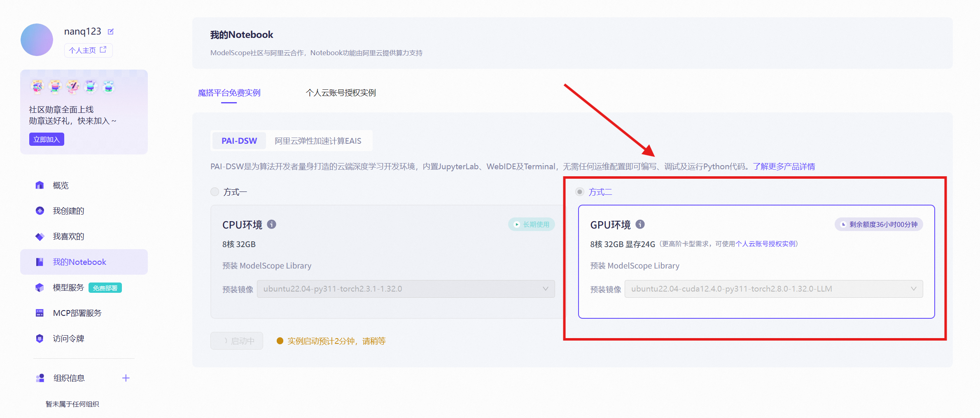Select the 方式二 radio button
The image size is (980, 418).
(580, 192)
